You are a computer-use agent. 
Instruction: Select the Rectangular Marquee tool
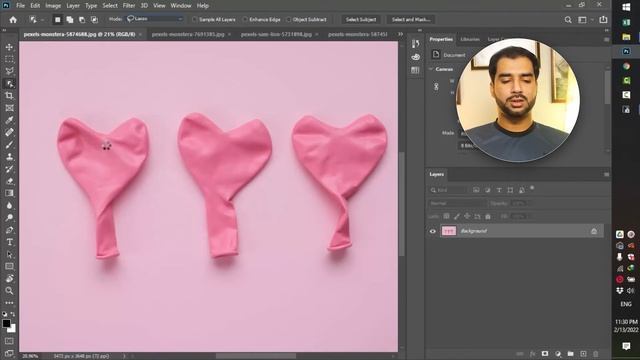[x=9, y=59]
